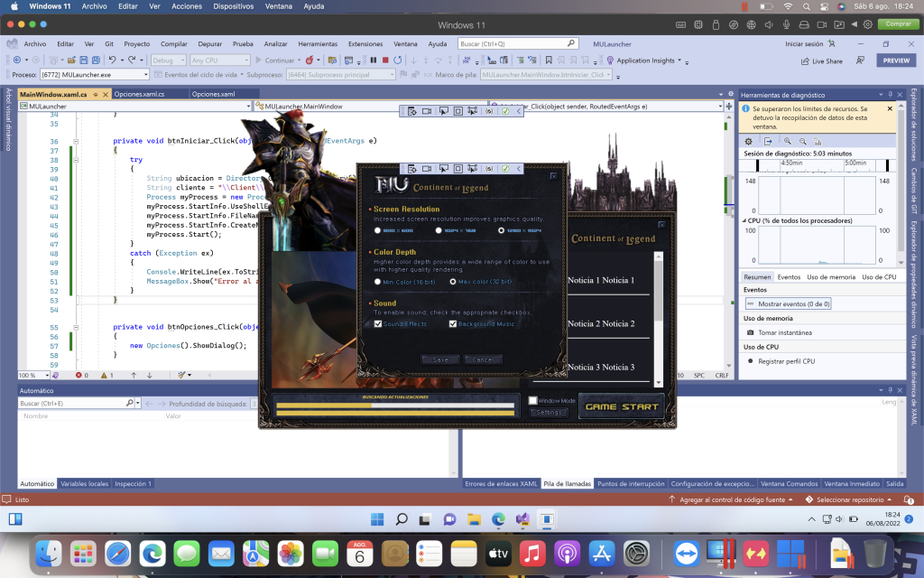Open Live Share session
This screenshot has height=578, width=924.
coord(822,61)
